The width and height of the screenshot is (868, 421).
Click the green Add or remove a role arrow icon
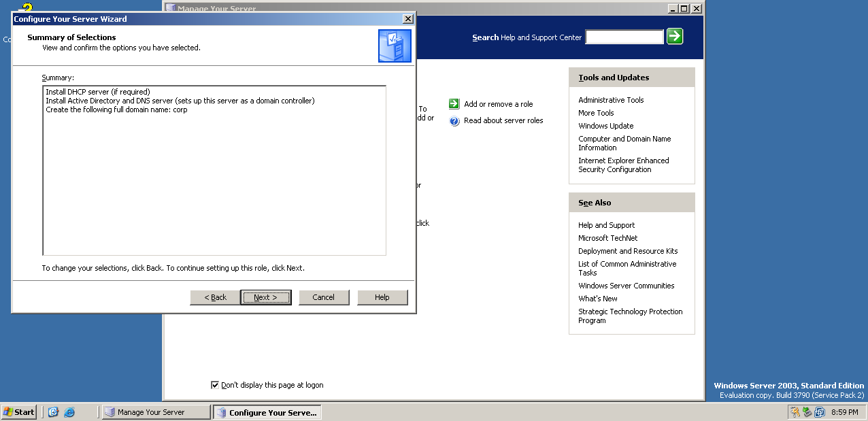tap(454, 104)
